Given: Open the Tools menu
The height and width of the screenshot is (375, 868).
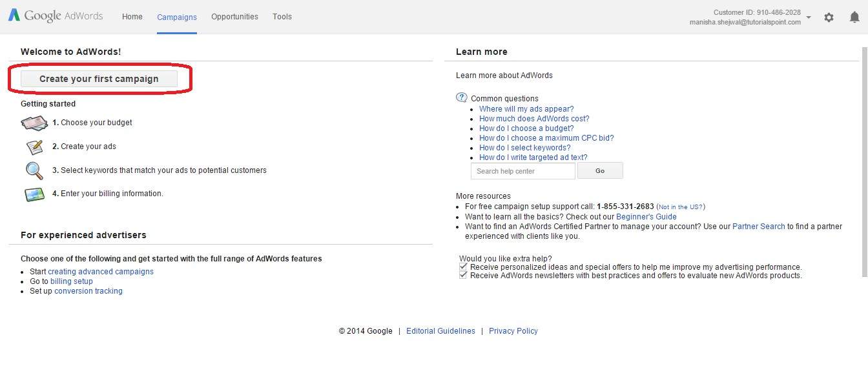Looking at the screenshot, I should (282, 17).
